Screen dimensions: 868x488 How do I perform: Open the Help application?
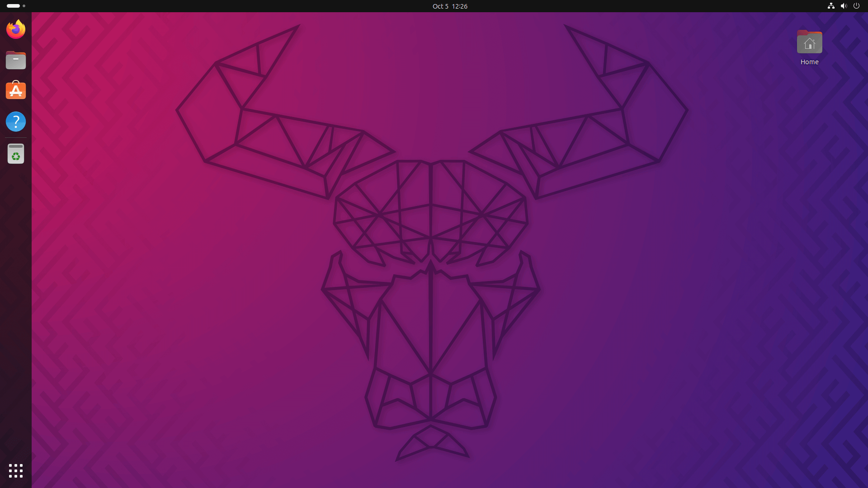point(16,122)
